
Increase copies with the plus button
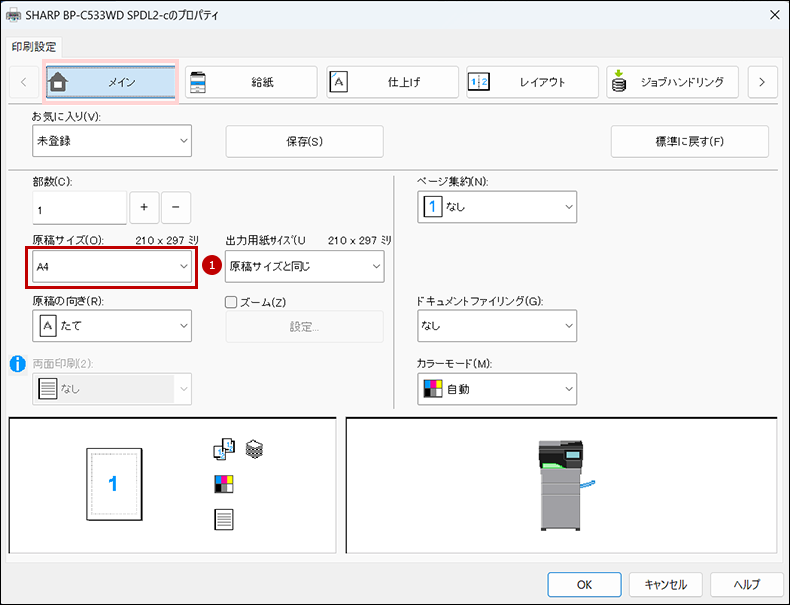(x=144, y=207)
